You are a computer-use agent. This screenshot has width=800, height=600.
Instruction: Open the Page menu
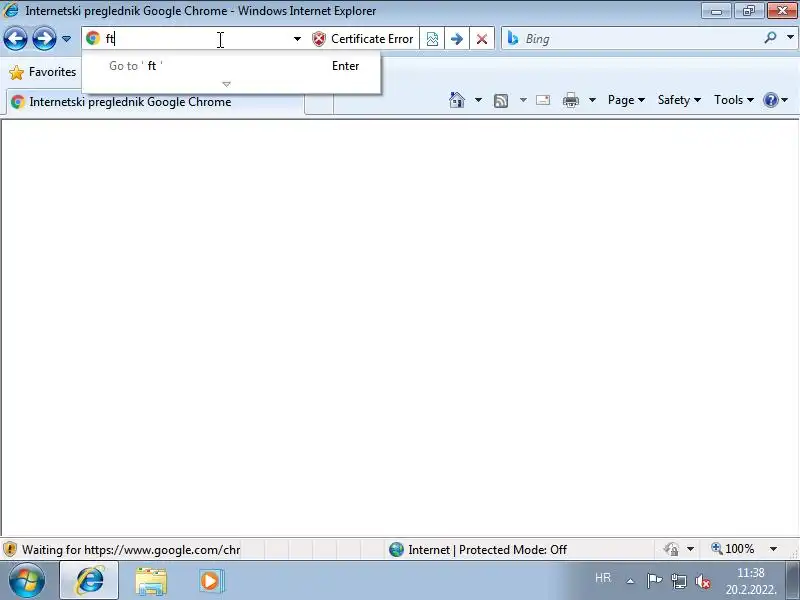(x=626, y=100)
